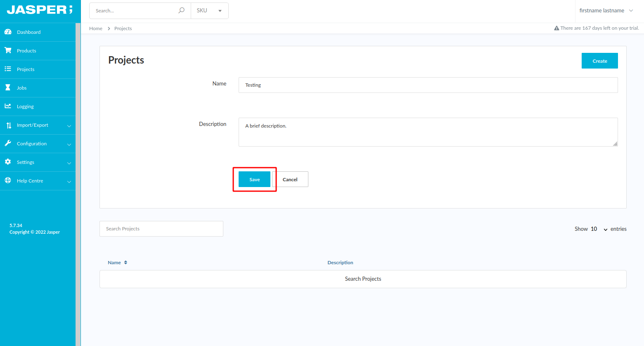Click the Products shopping cart icon
The width and height of the screenshot is (644, 346).
(8, 50)
